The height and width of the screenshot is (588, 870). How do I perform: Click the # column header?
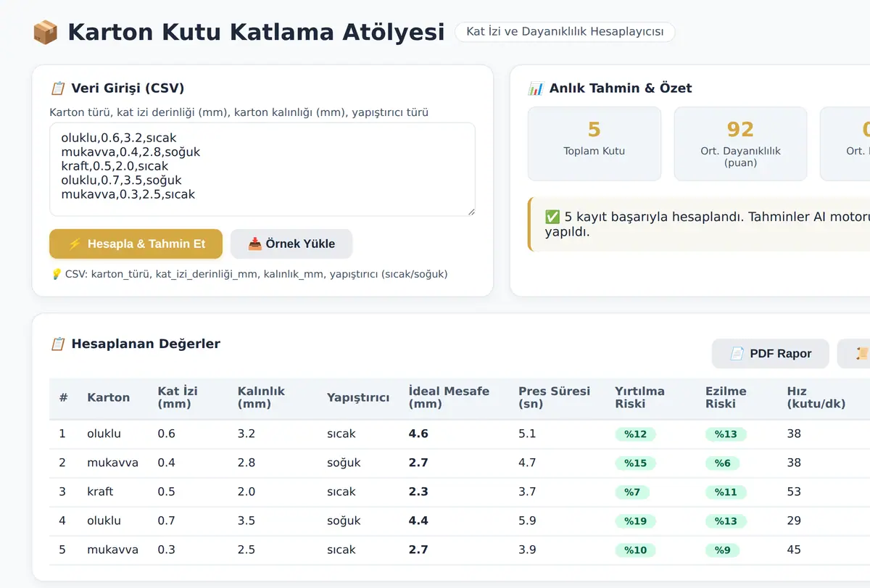tap(64, 397)
